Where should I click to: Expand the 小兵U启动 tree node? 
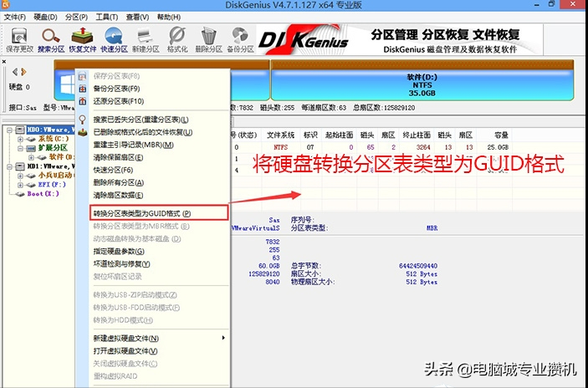coord(21,176)
